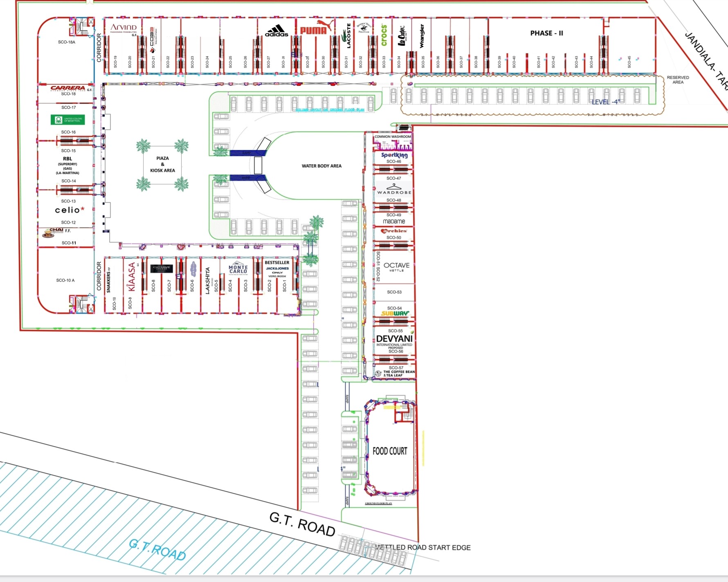
Task: Select the red Carrera logo
Action: [x=68, y=88]
